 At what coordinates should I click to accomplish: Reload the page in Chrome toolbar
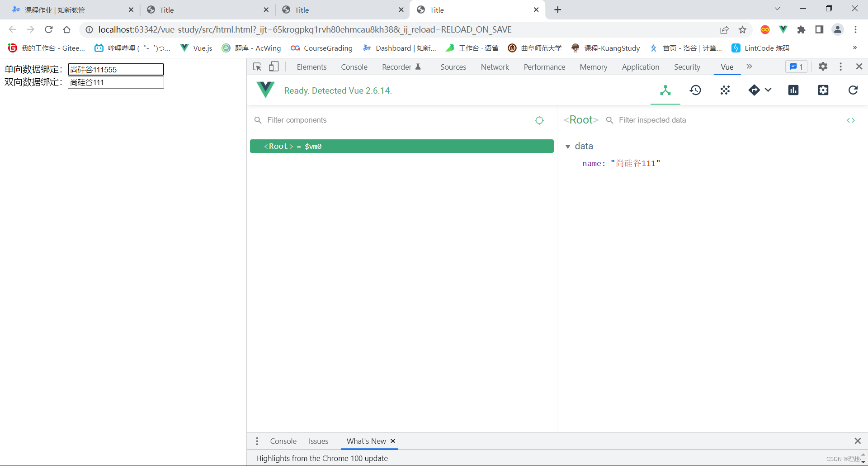point(49,29)
